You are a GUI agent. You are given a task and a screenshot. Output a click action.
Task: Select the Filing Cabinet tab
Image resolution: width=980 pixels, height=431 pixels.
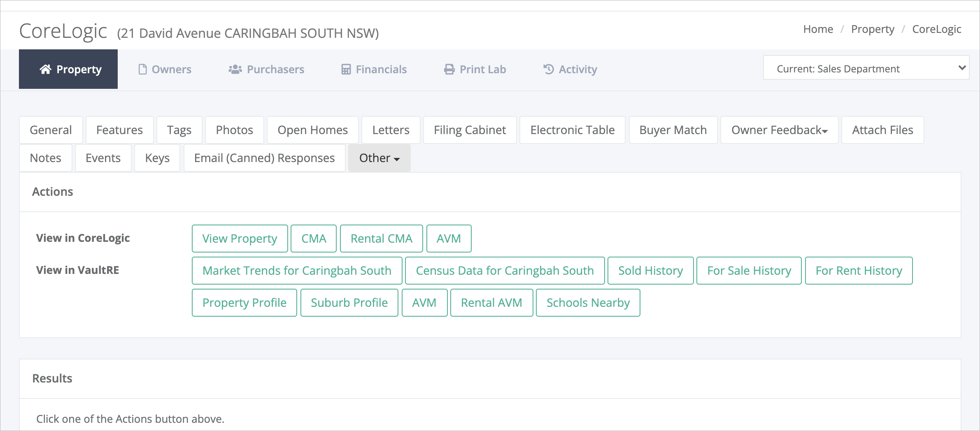coord(470,130)
